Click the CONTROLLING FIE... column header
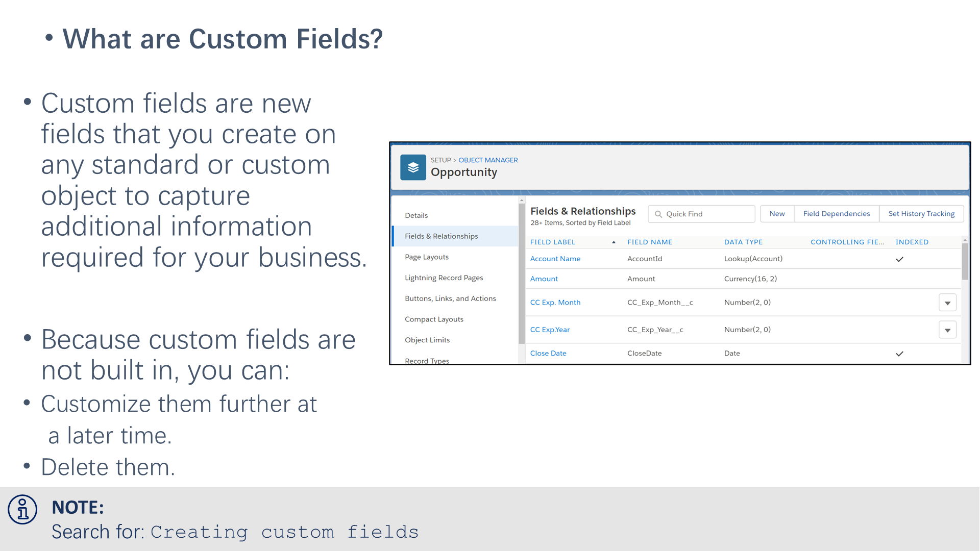 [x=847, y=242]
